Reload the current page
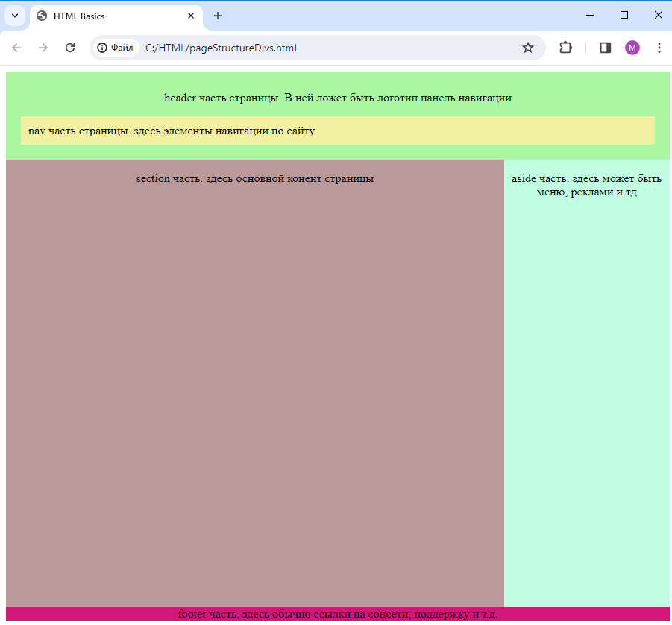The height and width of the screenshot is (625, 672). point(70,48)
